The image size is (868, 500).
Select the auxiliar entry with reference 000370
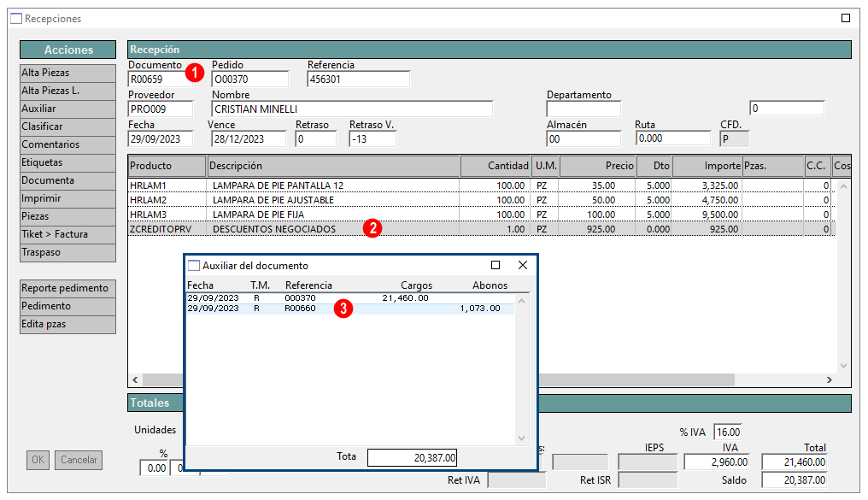350,298
